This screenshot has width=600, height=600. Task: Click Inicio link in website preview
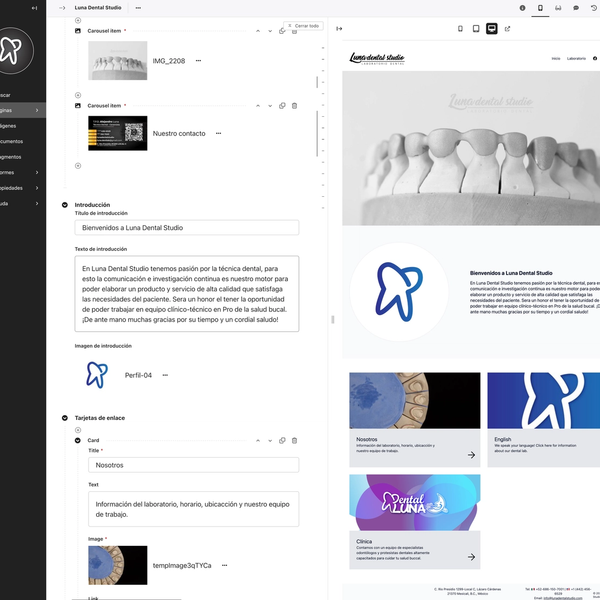[556, 59]
